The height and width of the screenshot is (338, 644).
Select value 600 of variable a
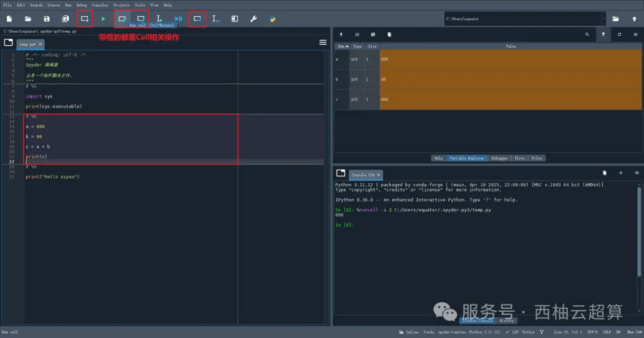tap(511, 59)
